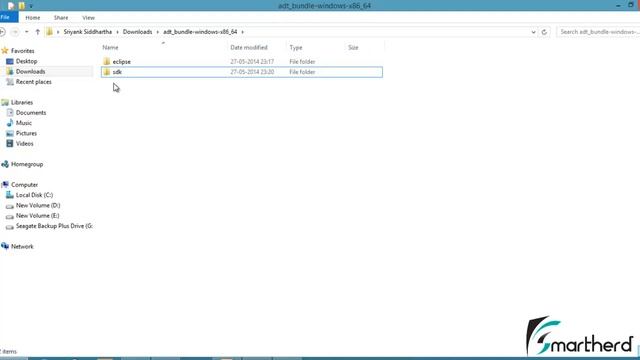Click the Forward navigation arrow

click(x=15, y=32)
